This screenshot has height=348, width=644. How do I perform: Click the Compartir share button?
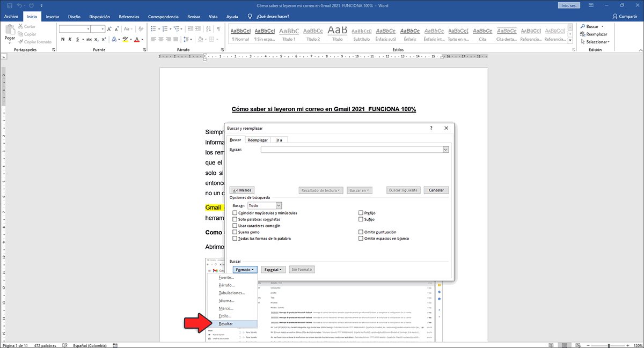[625, 17]
